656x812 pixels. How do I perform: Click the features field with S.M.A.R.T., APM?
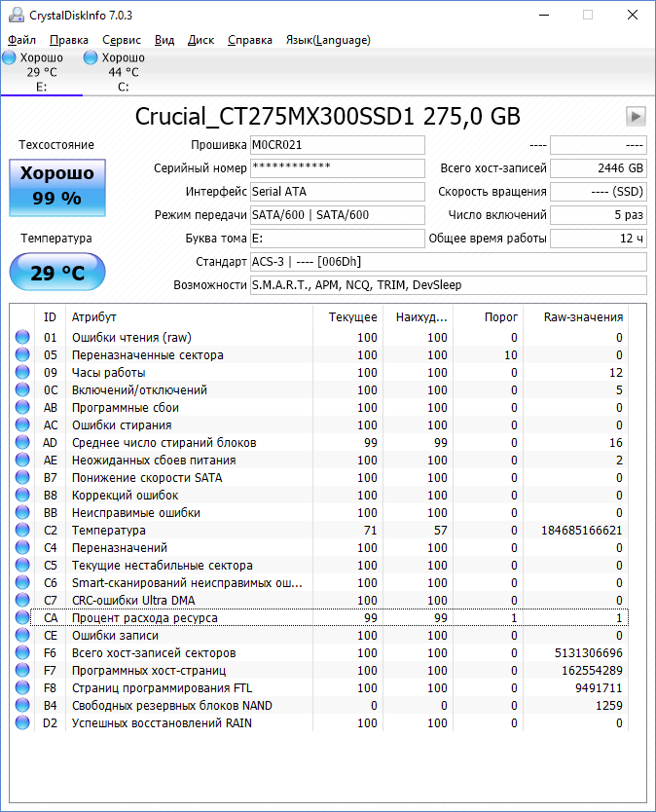(449, 285)
